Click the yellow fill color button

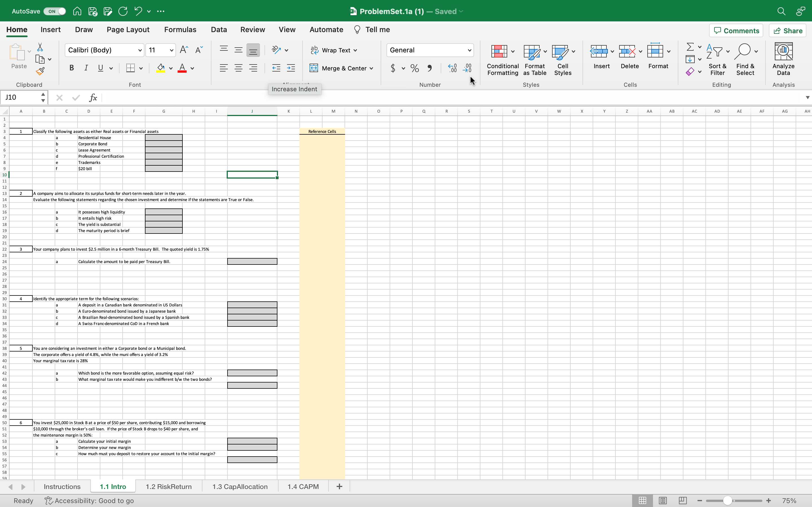tap(161, 68)
